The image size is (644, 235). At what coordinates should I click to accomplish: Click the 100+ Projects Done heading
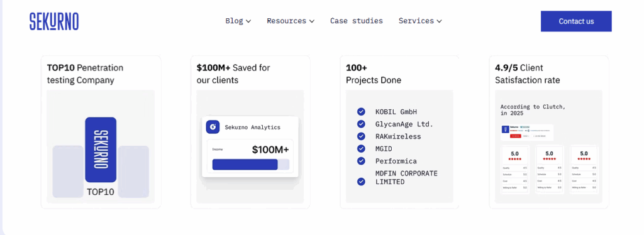tap(374, 74)
